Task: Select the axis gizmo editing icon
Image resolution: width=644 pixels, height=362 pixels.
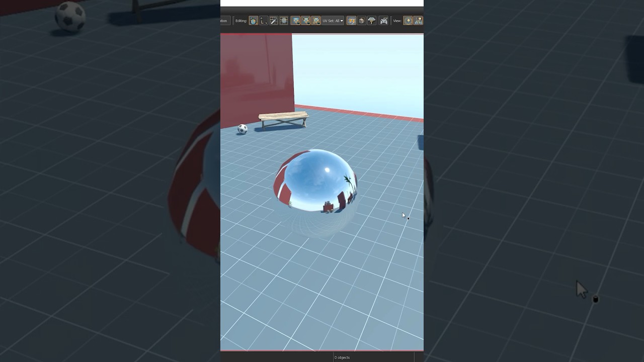Action: [x=264, y=21]
